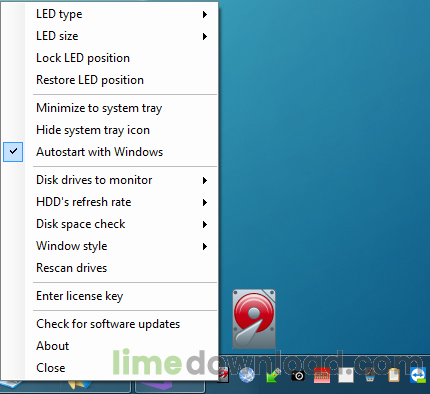Click Autostart with Windows label
This screenshot has width=430, height=394.
99,152
